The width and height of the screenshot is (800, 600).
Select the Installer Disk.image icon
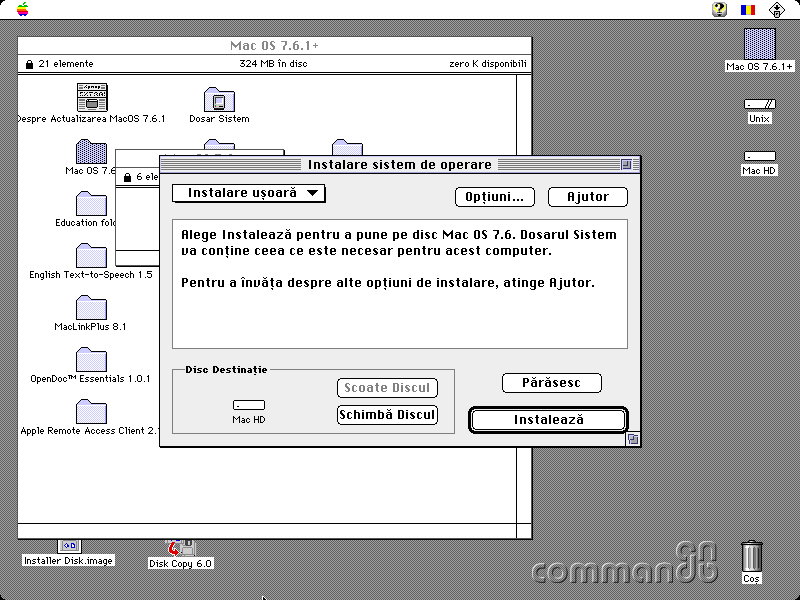[x=69, y=547]
